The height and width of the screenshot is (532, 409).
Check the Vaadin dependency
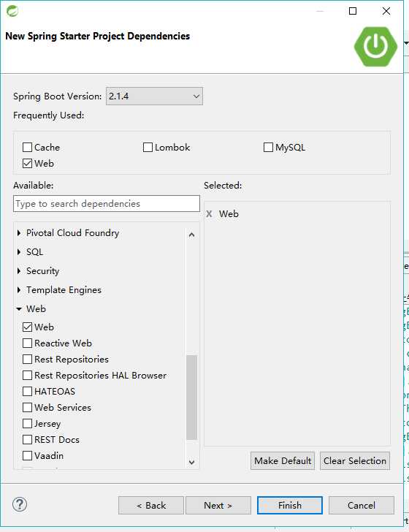point(27,456)
